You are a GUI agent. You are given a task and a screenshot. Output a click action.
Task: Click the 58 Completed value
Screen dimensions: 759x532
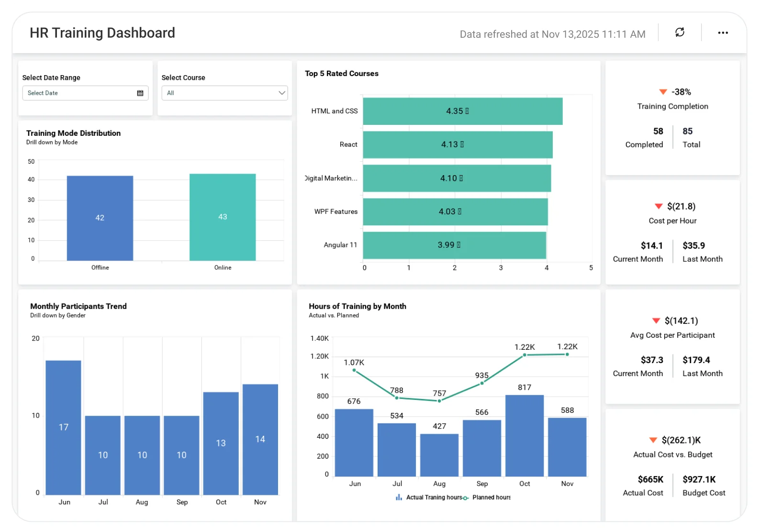[x=658, y=131]
